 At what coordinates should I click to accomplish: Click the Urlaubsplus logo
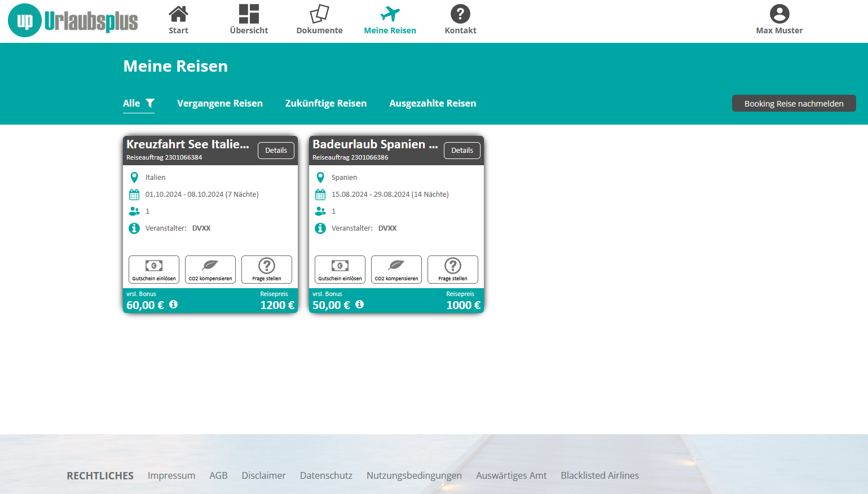(x=73, y=21)
